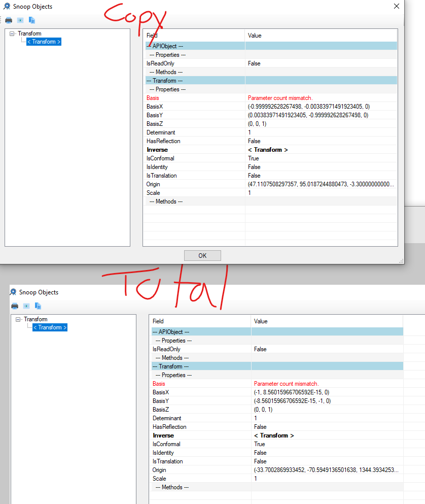This screenshot has width=425, height=504.
Task: Open the Inverse Transform link in the Total dialog
Action: click(x=274, y=435)
